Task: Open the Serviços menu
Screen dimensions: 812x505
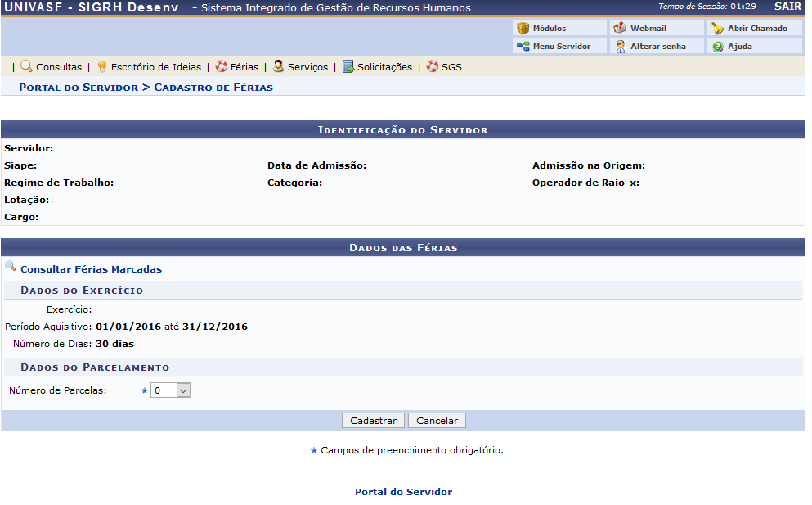Action: tap(307, 67)
